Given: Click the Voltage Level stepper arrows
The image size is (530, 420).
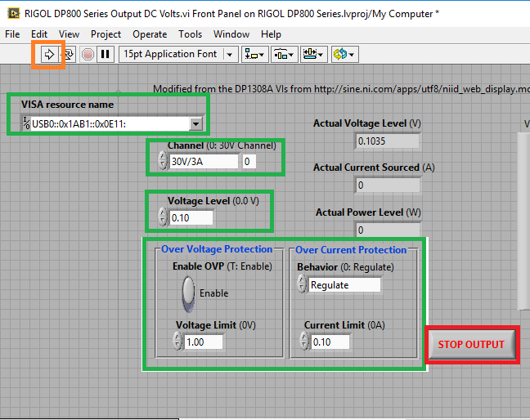Looking at the screenshot, I should (x=163, y=217).
